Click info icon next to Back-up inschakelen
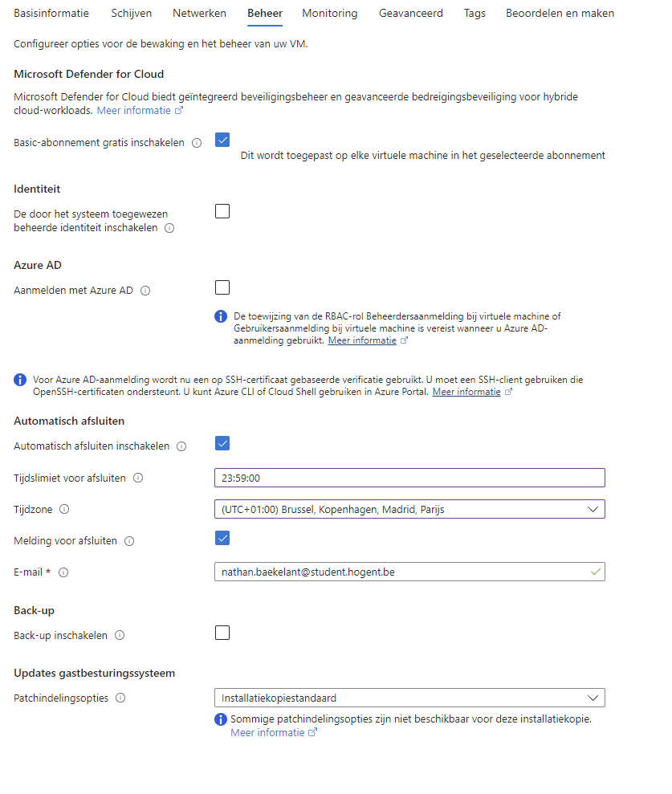 click(x=120, y=635)
